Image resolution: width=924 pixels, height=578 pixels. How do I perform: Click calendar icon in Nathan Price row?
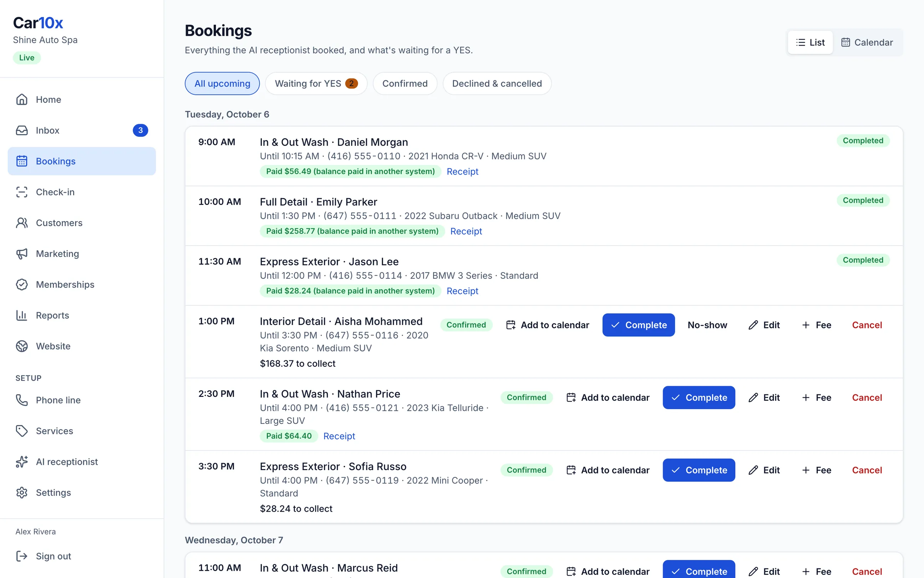(x=571, y=397)
